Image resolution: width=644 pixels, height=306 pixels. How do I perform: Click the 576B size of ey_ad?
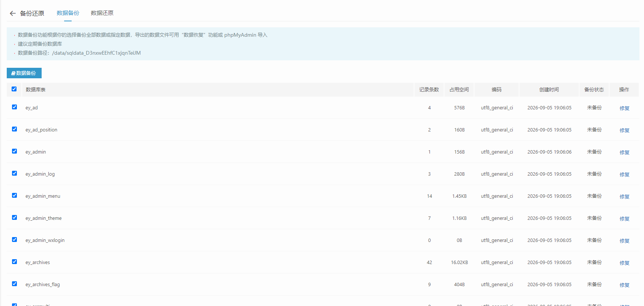459,108
